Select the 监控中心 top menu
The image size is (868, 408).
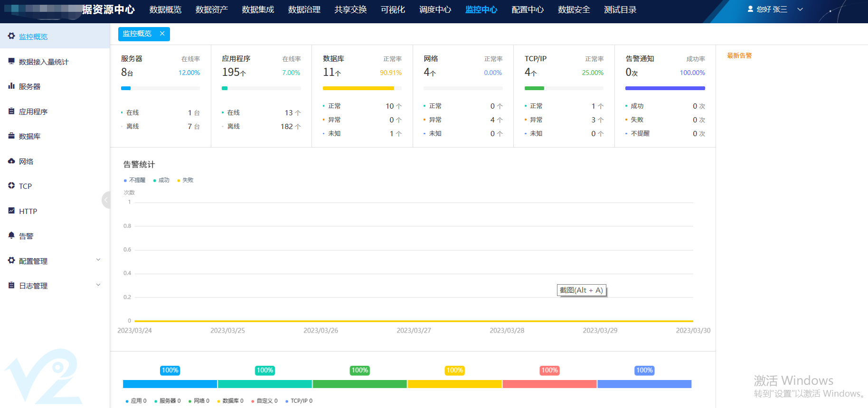(x=481, y=9)
